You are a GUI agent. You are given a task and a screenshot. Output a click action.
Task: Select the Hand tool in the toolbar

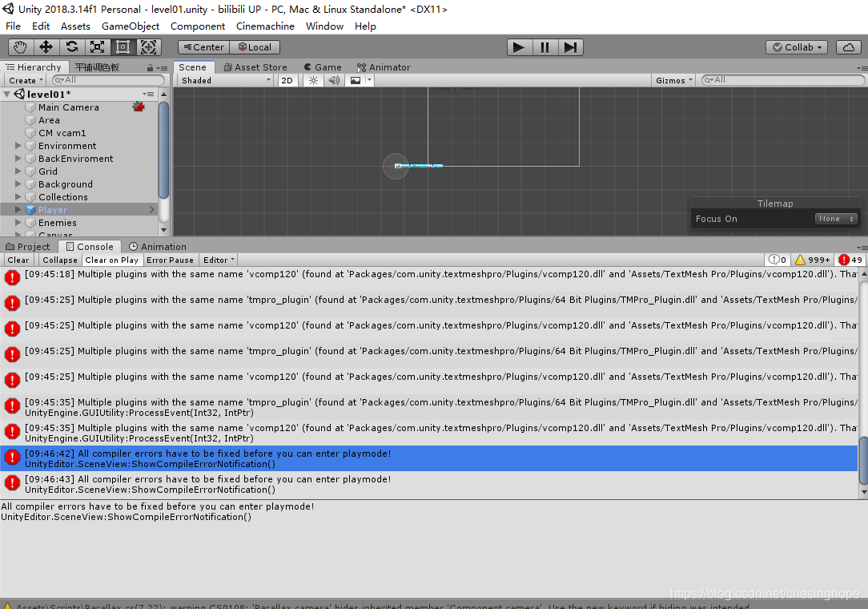pos(19,46)
